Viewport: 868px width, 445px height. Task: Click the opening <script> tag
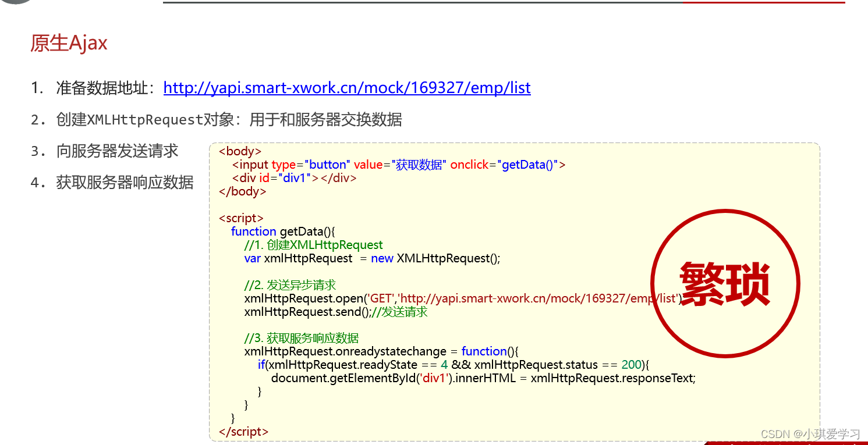[241, 218]
